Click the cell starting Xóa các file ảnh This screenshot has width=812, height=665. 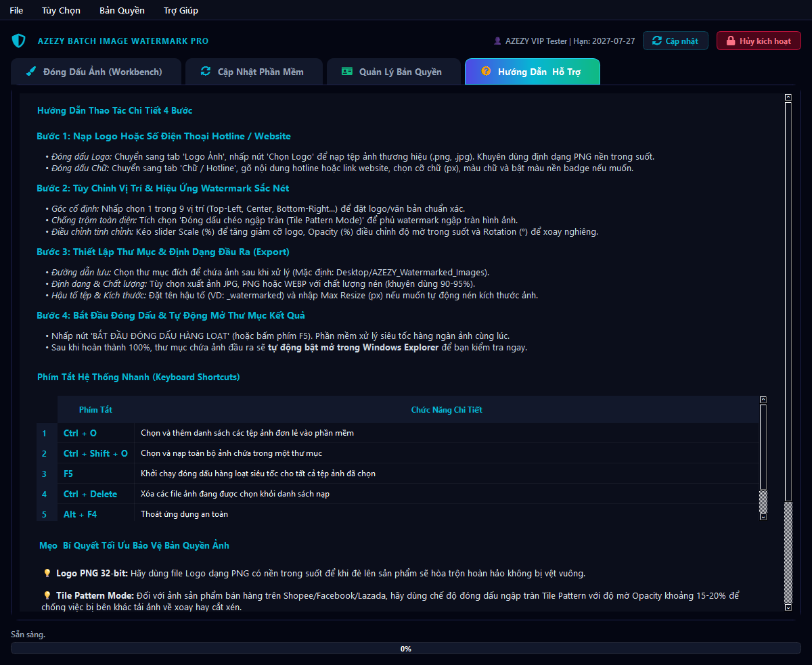(447, 494)
